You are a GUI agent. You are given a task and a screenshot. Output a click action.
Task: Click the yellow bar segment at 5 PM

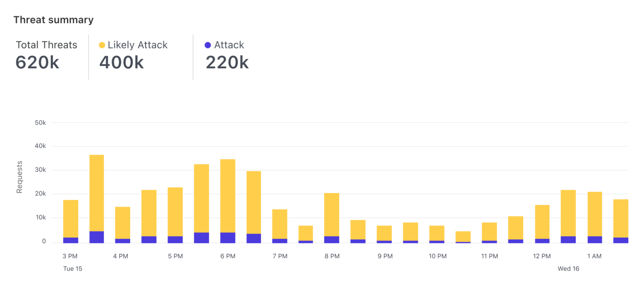click(175, 212)
